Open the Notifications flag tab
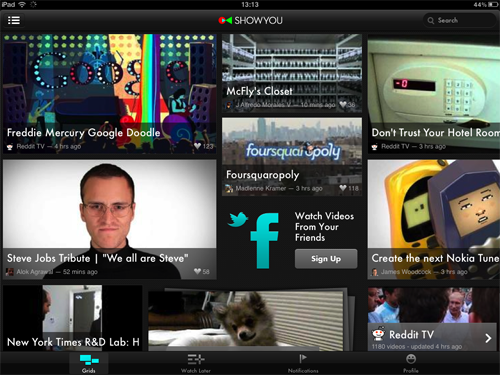The height and width of the screenshot is (375, 500). click(303, 363)
